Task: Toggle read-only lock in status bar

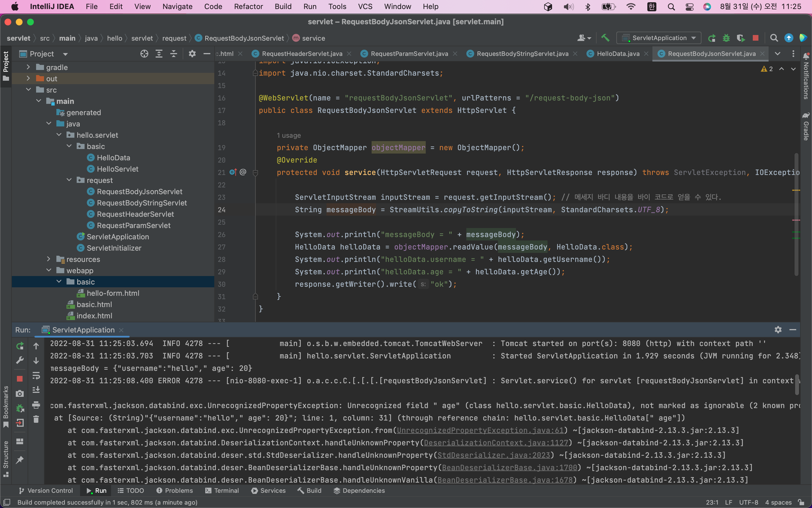Action: click(801, 502)
